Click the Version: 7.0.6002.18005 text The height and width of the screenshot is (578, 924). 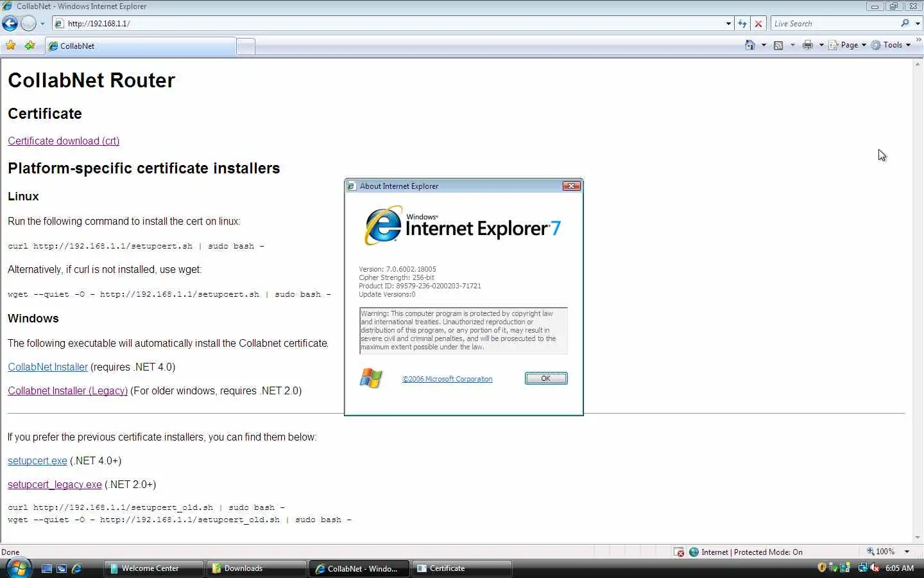397,269
